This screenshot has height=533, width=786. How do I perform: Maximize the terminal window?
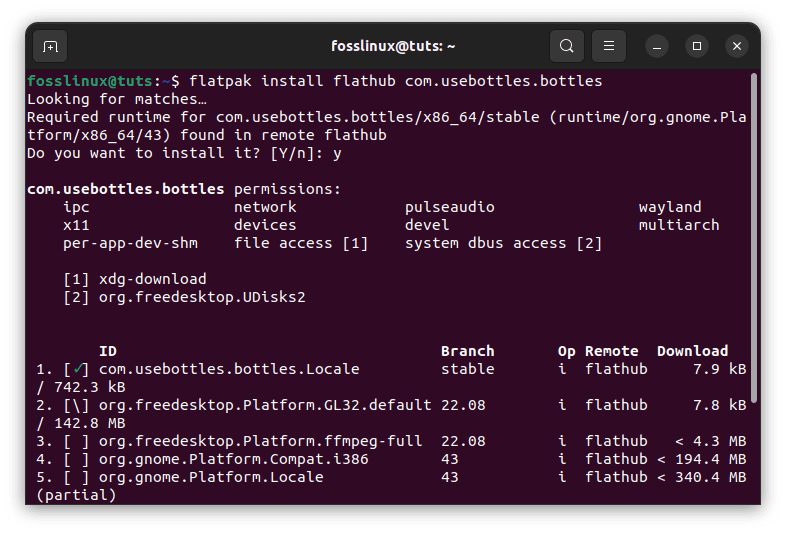click(697, 46)
